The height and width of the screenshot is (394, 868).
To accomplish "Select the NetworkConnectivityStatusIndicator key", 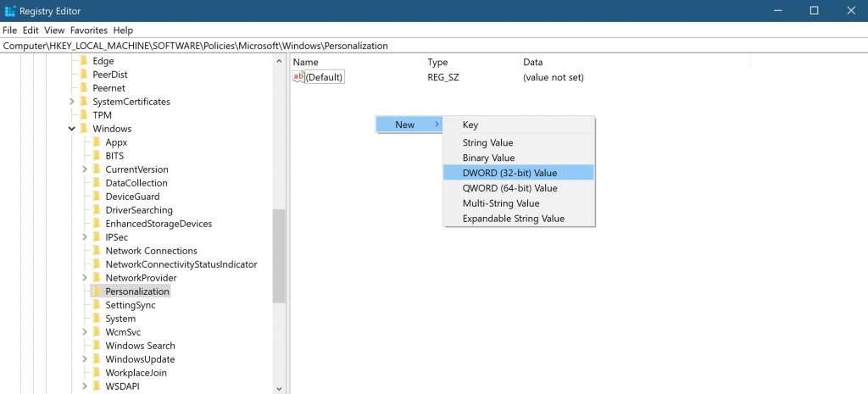I will click(x=181, y=264).
